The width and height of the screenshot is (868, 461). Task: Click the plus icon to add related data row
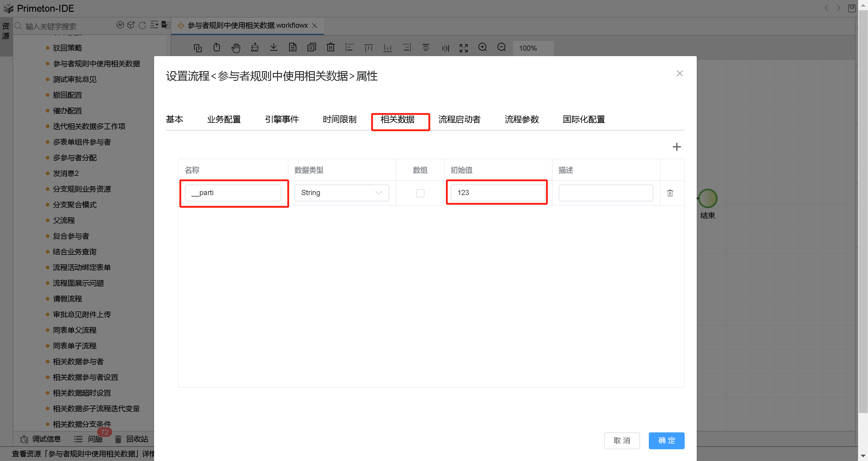coord(677,147)
